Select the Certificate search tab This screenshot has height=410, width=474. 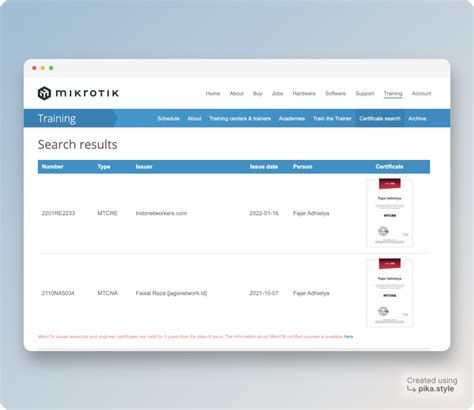click(x=380, y=118)
